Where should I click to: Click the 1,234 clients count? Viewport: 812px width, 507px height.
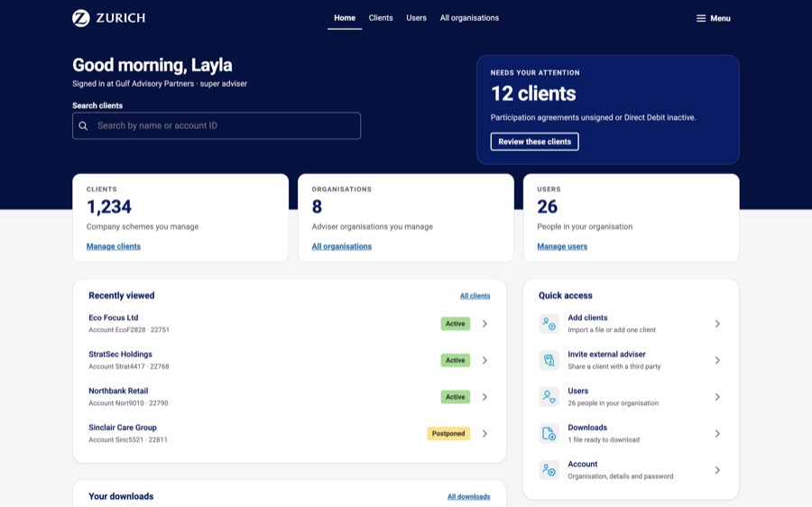click(109, 207)
